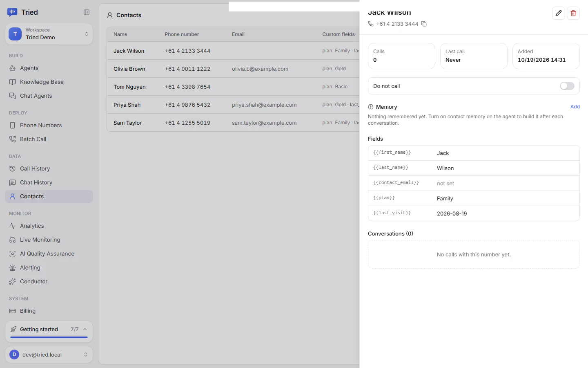Click the Last call Never card
Viewport: 588px width, 368px height.
(x=474, y=56)
